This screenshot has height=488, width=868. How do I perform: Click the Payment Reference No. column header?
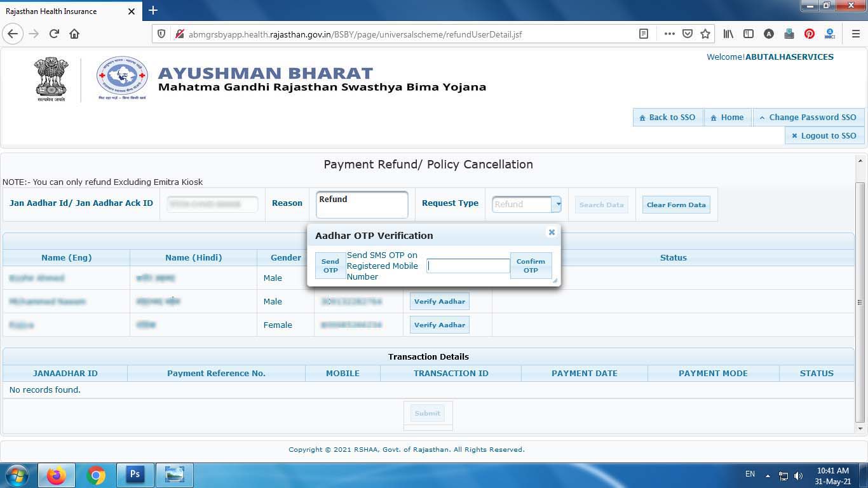[x=217, y=373]
